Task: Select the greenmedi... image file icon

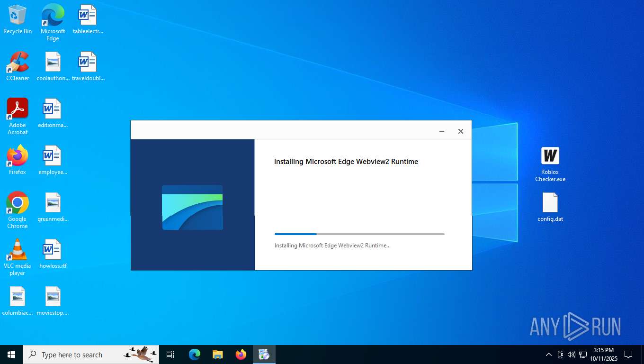Action: click(53, 207)
